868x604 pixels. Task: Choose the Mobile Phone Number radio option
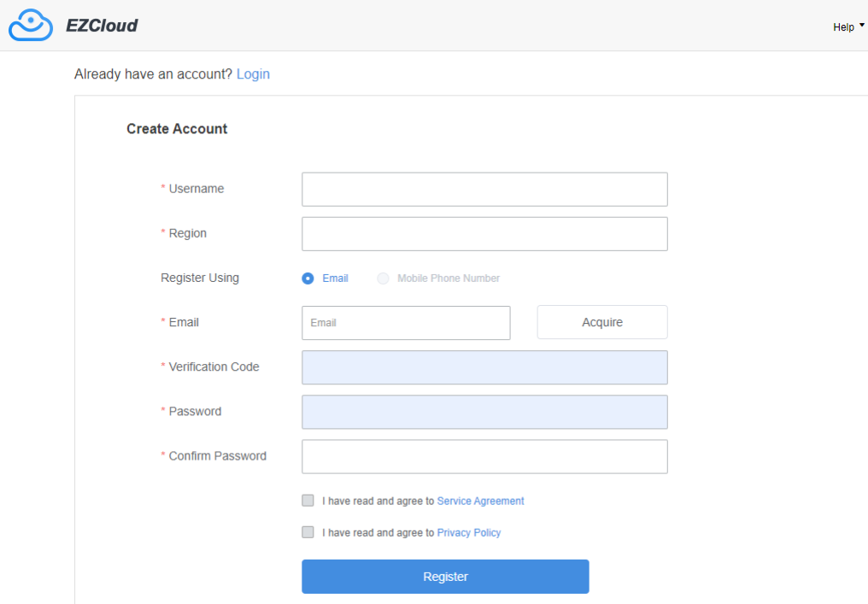(383, 279)
